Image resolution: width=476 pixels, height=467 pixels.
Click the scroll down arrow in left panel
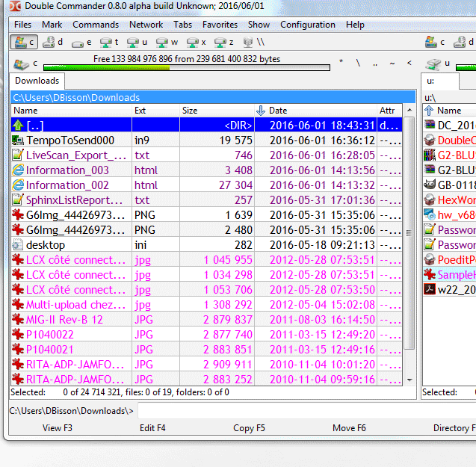click(x=409, y=380)
